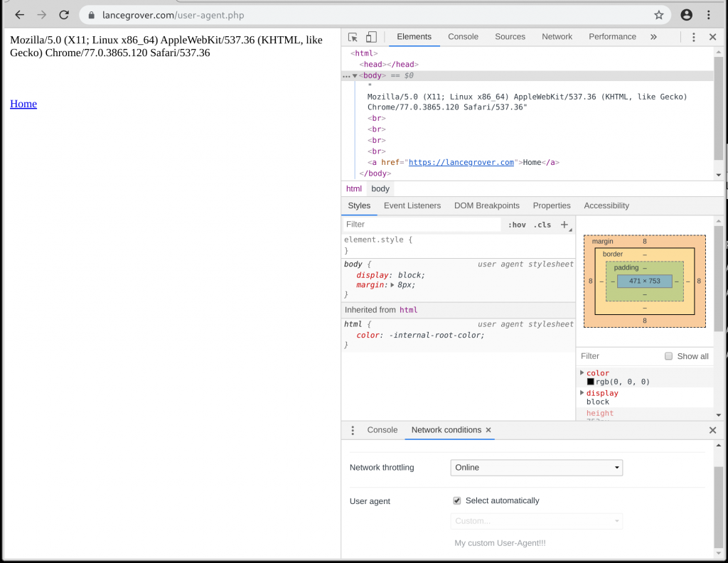Open the Network tab
The width and height of the screenshot is (728, 563).
click(x=557, y=37)
